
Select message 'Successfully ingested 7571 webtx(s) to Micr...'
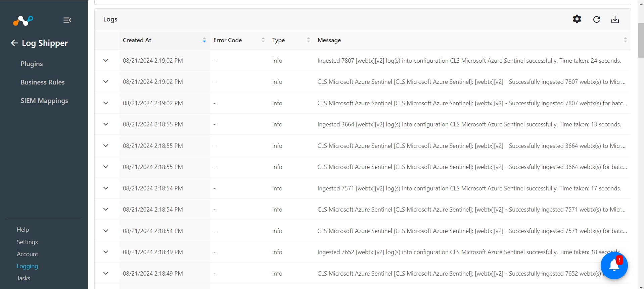click(471, 210)
